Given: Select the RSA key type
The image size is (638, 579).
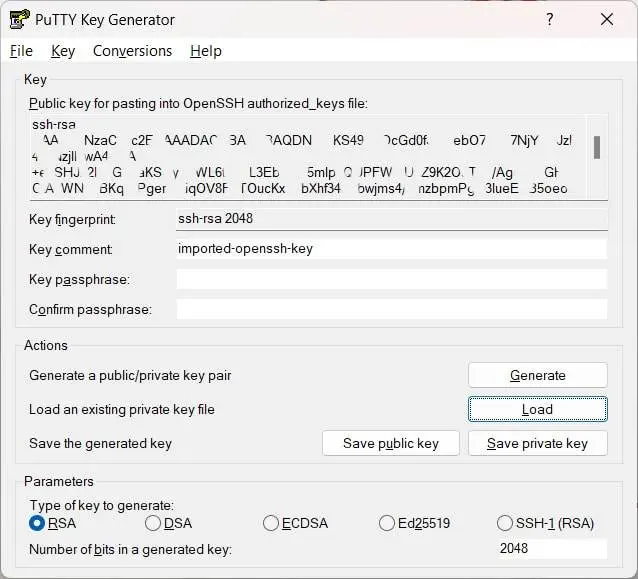Looking at the screenshot, I should 52,523.
